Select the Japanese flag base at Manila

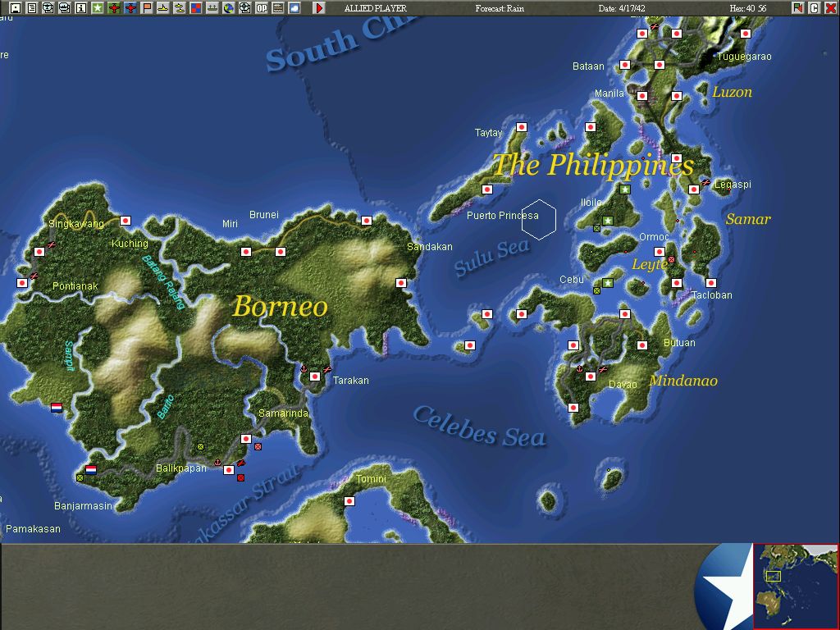click(x=642, y=96)
